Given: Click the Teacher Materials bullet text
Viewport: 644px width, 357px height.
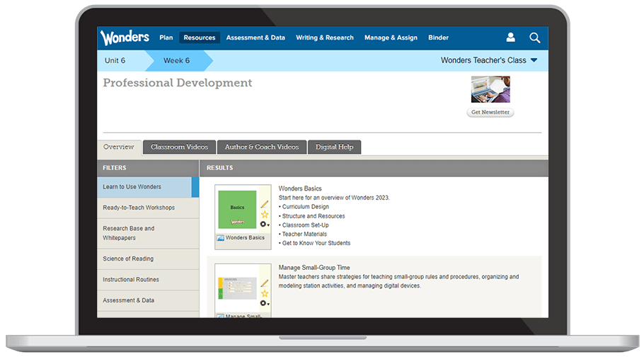Looking at the screenshot, I should point(304,234).
